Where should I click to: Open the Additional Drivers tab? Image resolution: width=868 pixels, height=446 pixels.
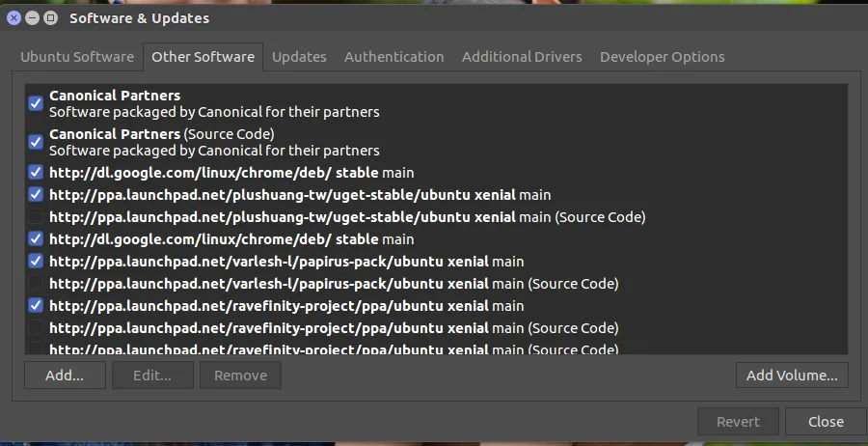click(x=522, y=57)
